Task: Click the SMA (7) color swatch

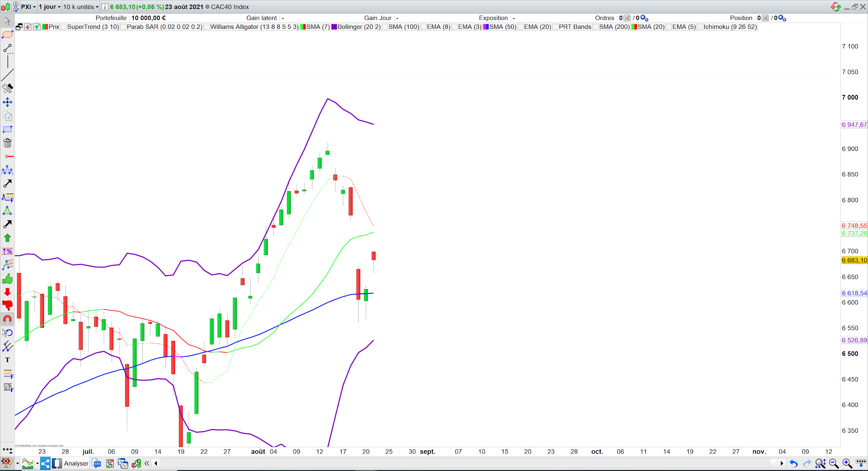Action: (x=303, y=27)
